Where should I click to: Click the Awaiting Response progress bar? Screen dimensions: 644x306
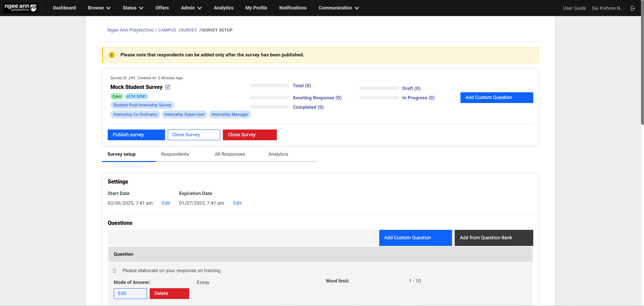(x=269, y=98)
